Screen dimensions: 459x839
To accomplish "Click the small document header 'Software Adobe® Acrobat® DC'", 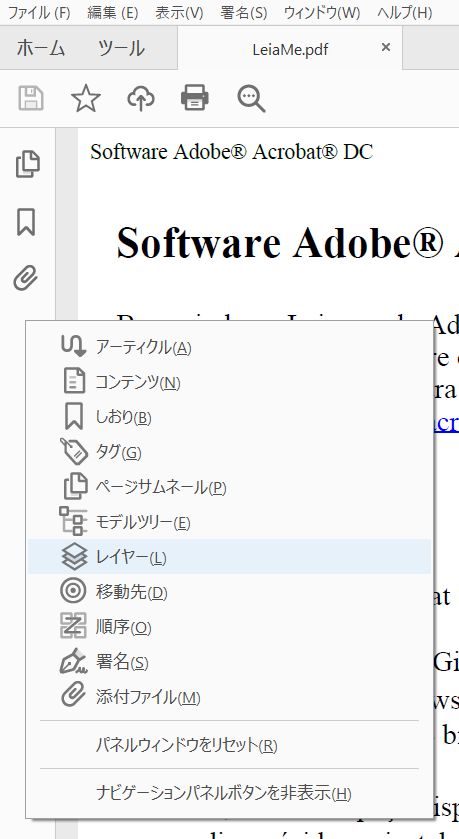I will point(231,151).
